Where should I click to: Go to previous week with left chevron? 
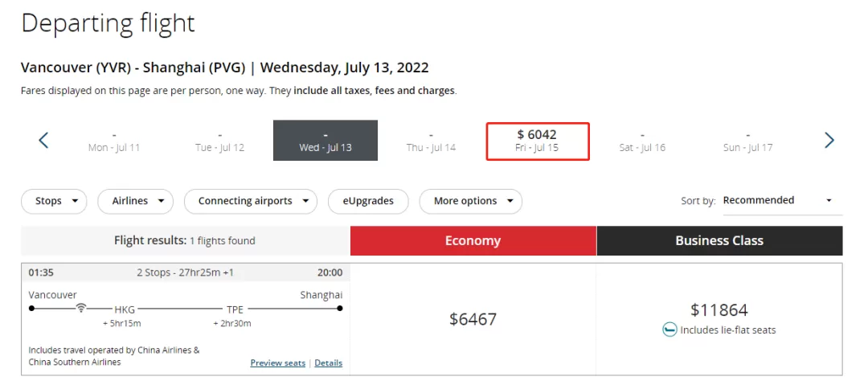(x=43, y=140)
